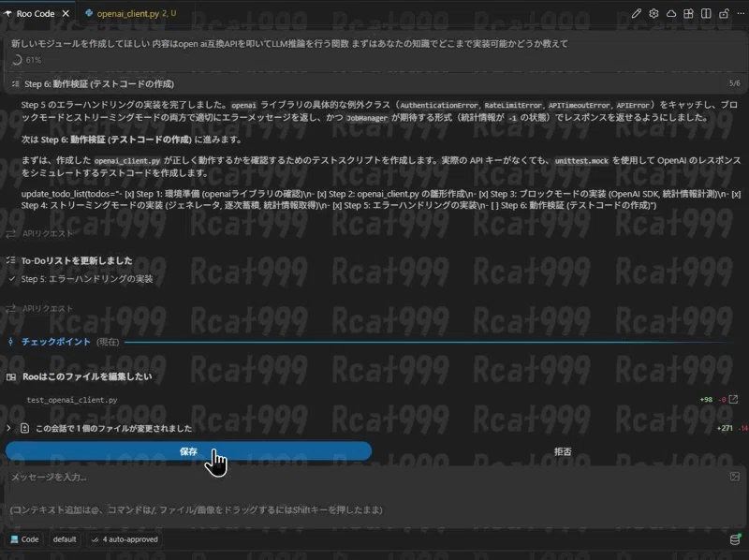This screenshot has height=560, width=749.
Task: Click the list icon before Step 6 header
Action: 15,83
